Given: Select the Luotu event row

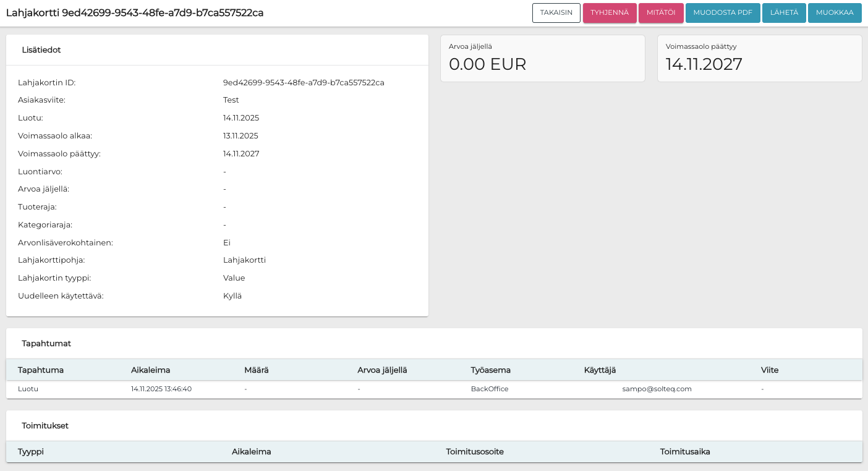Looking at the screenshot, I should [x=28, y=389].
